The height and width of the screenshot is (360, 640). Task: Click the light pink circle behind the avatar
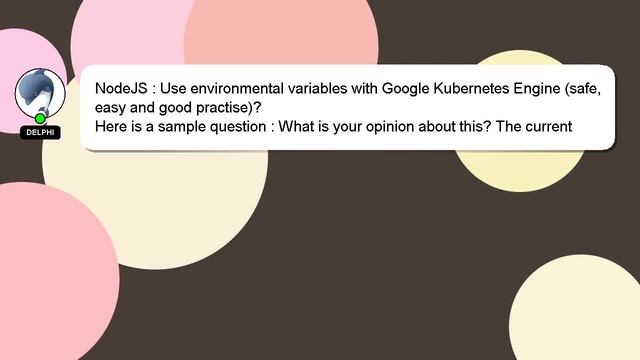click(x=16, y=49)
